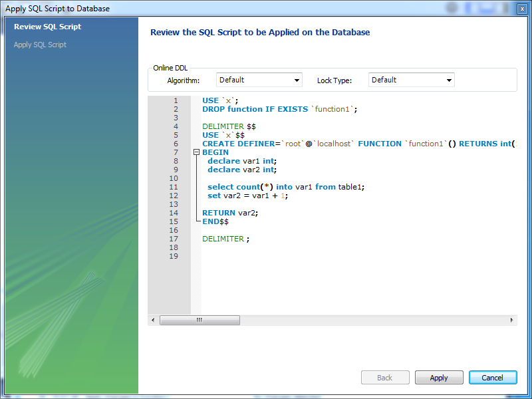Click the Apply button
Viewport: 532px width, 399px height.
[x=439, y=377]
